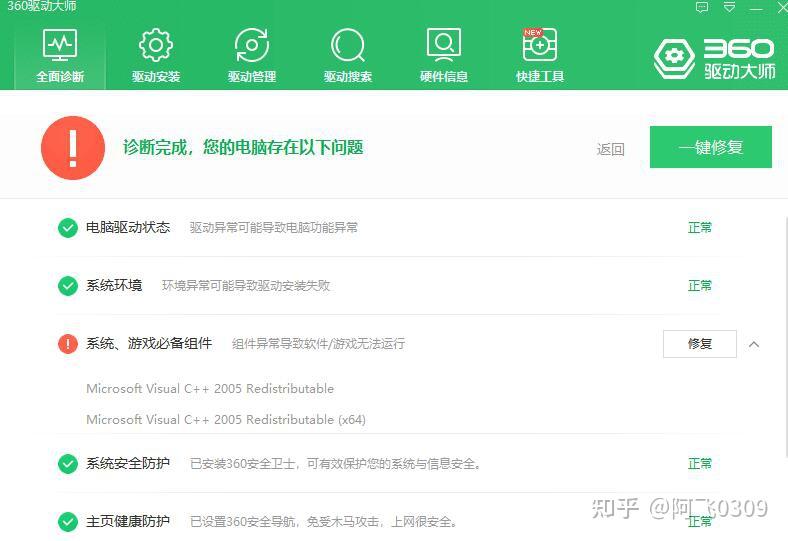Click 修复 for 系统、游戏必备组件
The width and height of the screenshot is (788, 541).
point(700,344)
